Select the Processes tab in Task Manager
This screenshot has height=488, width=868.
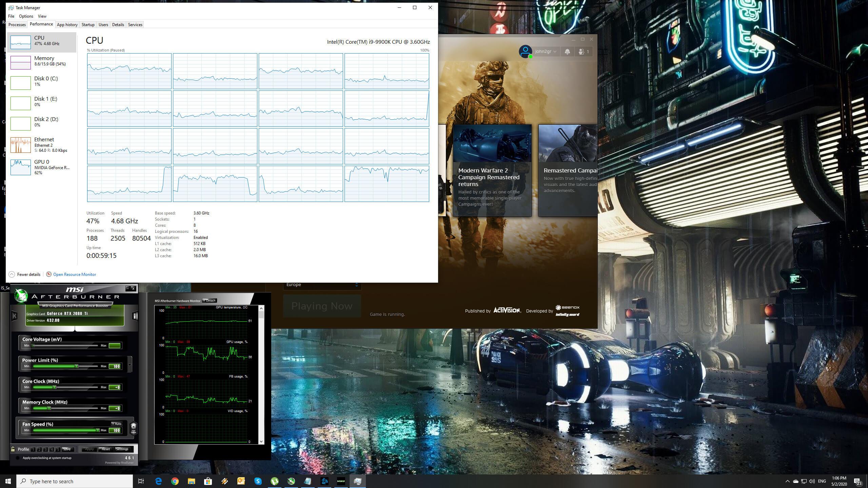tap(17, 24)
